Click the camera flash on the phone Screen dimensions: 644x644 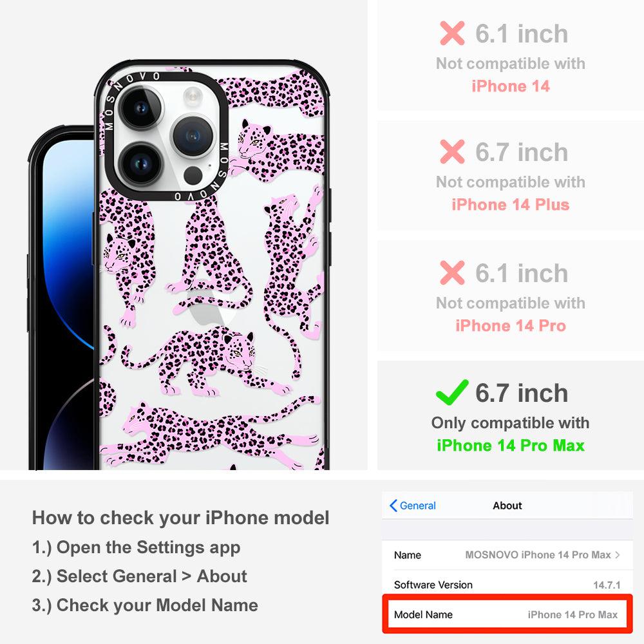[192, 97]
